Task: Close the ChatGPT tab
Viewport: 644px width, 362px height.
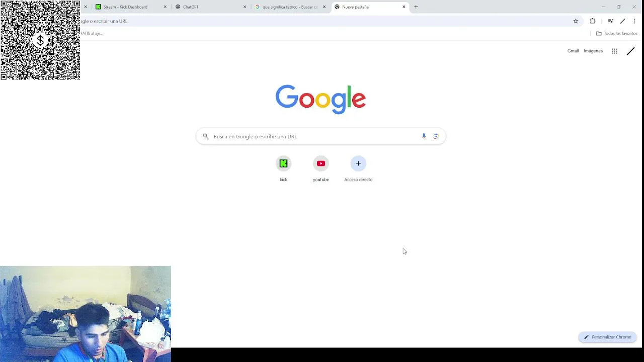Action: pyautogui.click(x=245, y=7)
